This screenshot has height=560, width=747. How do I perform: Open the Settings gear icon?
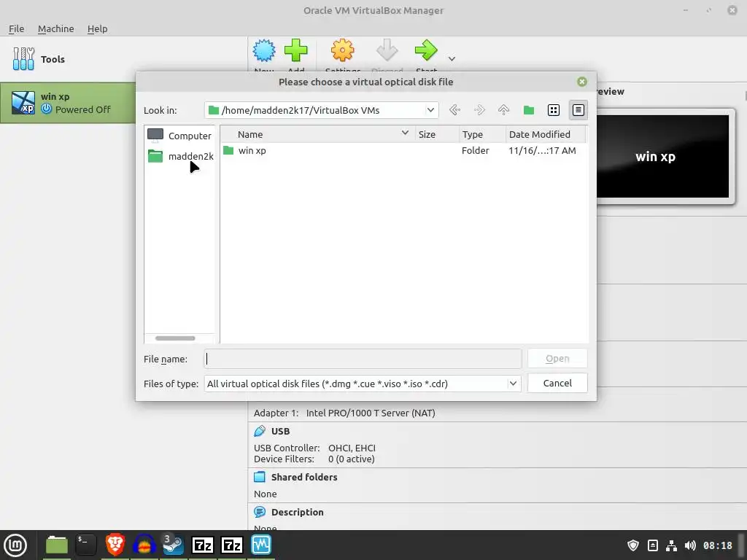click(343, 50)
